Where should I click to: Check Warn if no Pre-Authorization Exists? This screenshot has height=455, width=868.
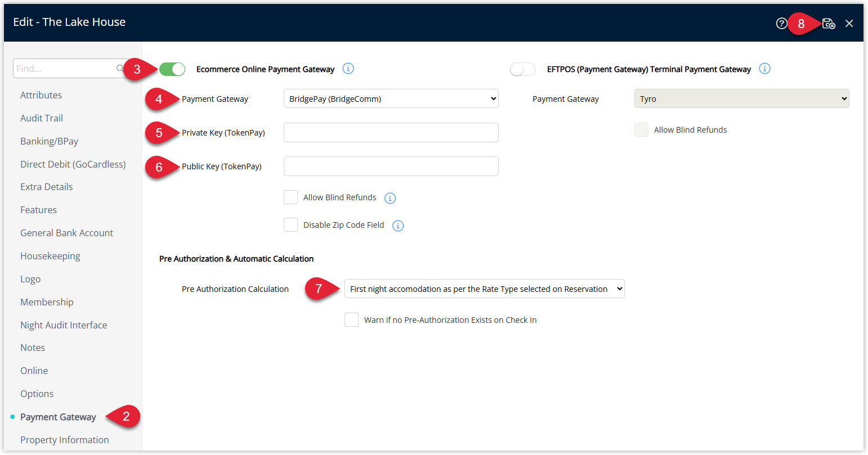[351, 320]
